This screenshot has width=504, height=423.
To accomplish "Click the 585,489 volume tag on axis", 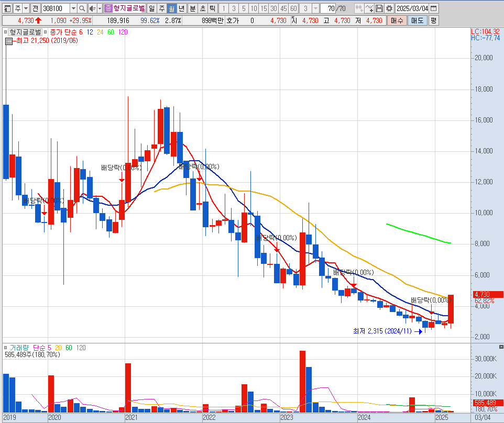I will [487, 403].
